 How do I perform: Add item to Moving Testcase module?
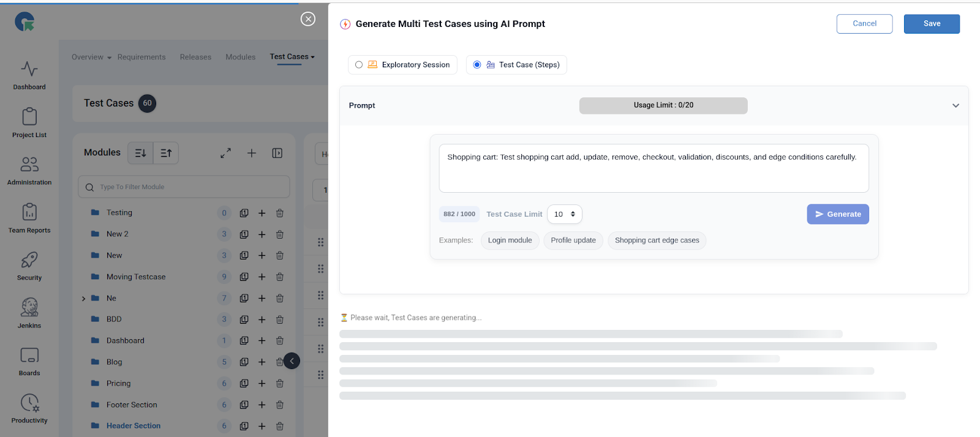click(262, 277)
